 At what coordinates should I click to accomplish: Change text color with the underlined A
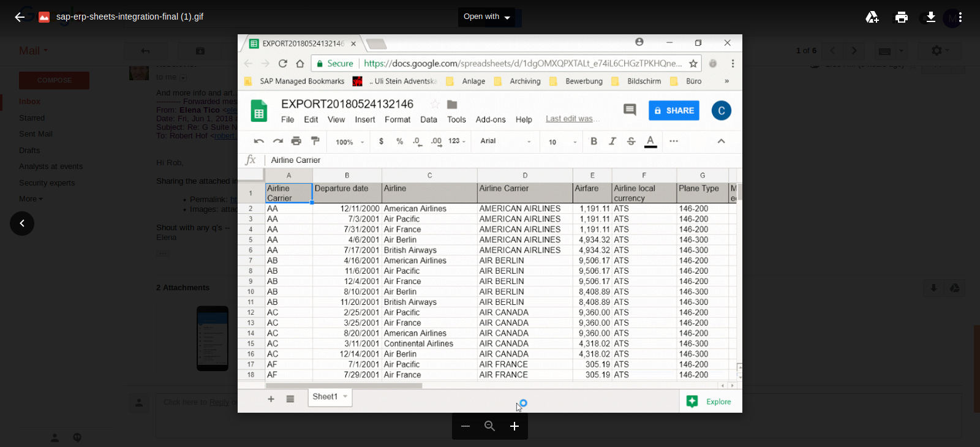point(650,141)
